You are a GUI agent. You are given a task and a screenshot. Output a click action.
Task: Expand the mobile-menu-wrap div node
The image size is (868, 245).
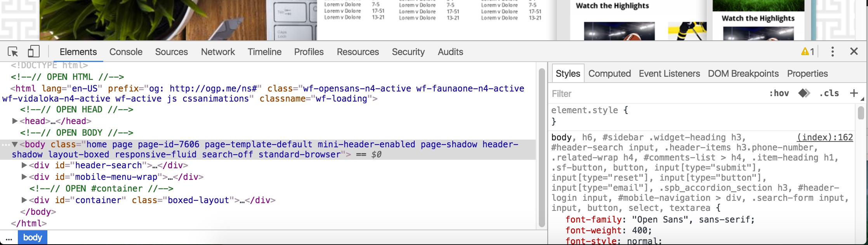(x=24, y=177)
